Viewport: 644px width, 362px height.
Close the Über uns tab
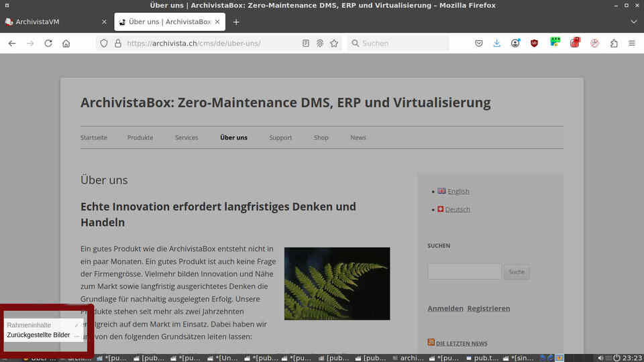tap(217, 21)
